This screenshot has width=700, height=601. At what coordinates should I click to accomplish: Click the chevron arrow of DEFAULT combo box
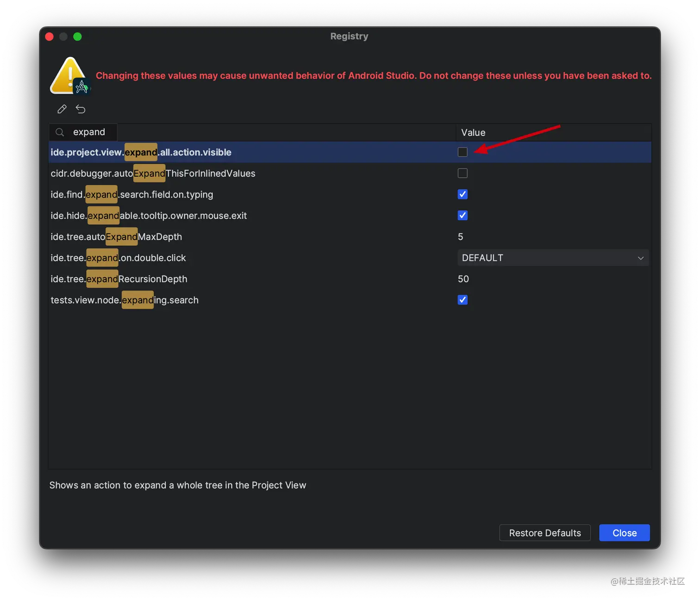pos(641,258)
